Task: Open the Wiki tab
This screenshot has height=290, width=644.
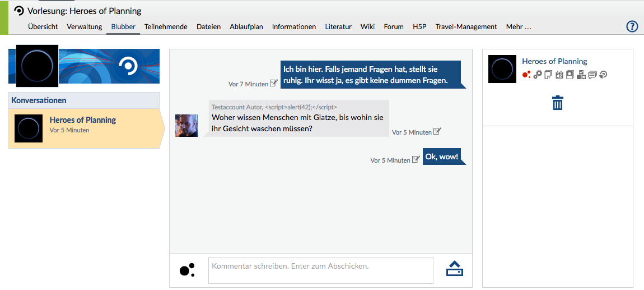Action: tap(367, 27)
